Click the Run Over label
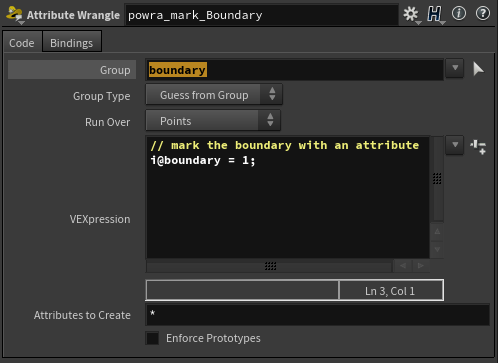 pyautogui.click(x=107, y=122)
